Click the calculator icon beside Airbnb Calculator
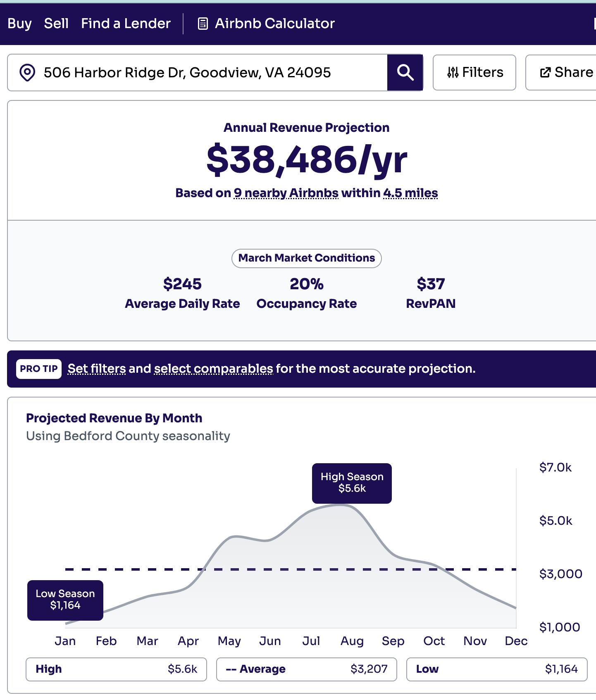This screenshot has height=700, width=596. click(203, 24)
